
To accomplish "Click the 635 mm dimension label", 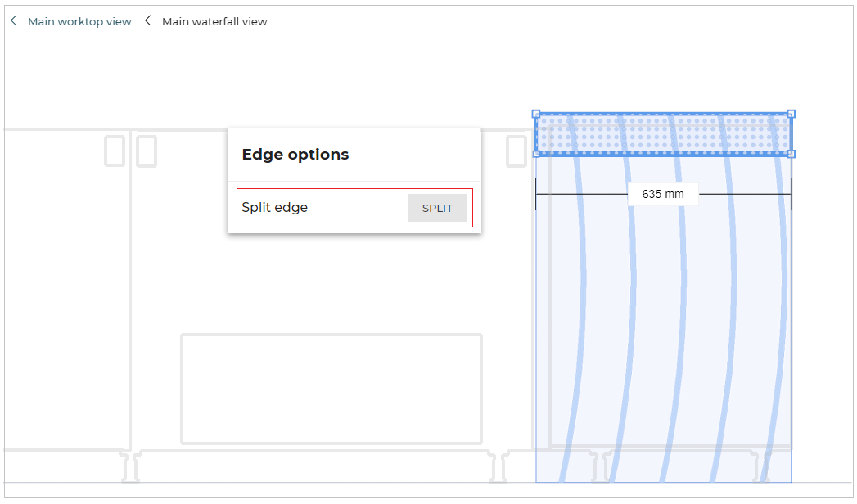I will 663,195.
